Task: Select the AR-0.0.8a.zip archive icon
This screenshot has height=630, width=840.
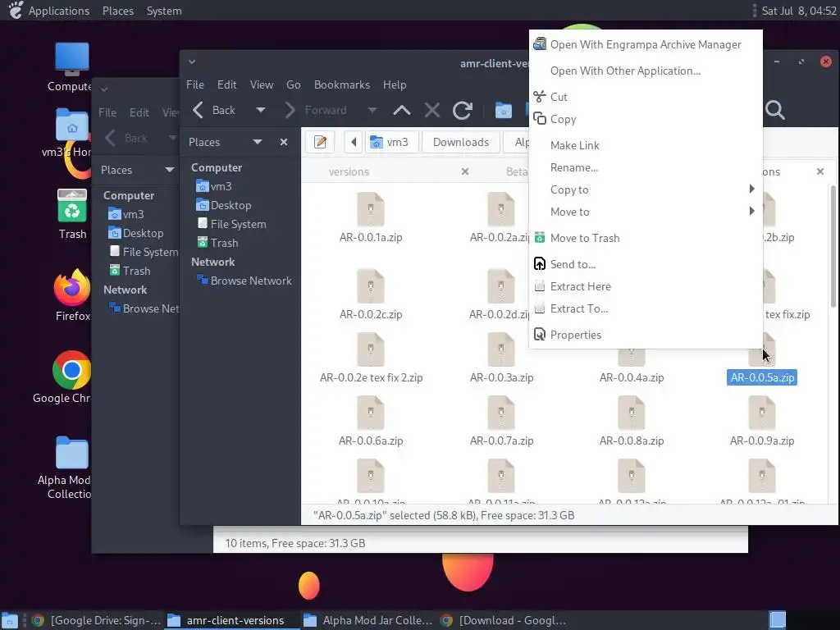Action: 632,413
